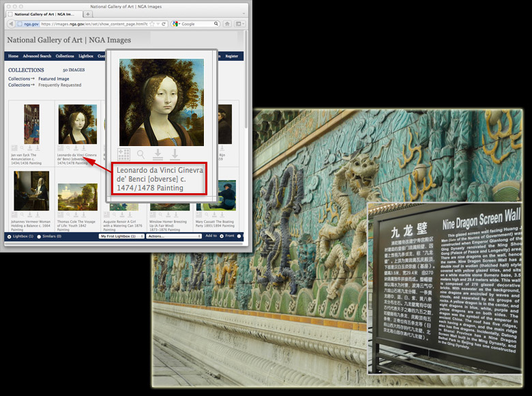This screenshot has height=396, width=532.
Task: Click the magnifier icon in the enlarged preview
Action: coord(141,154)
